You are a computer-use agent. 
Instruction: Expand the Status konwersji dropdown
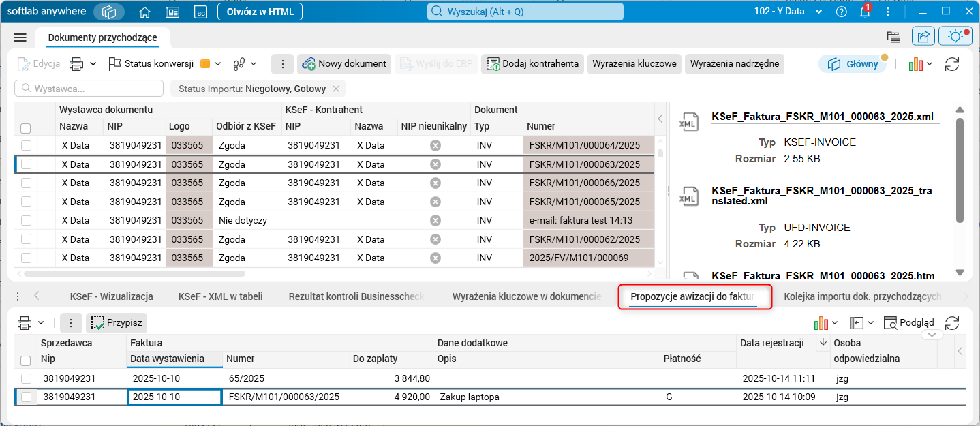point(218,64)
